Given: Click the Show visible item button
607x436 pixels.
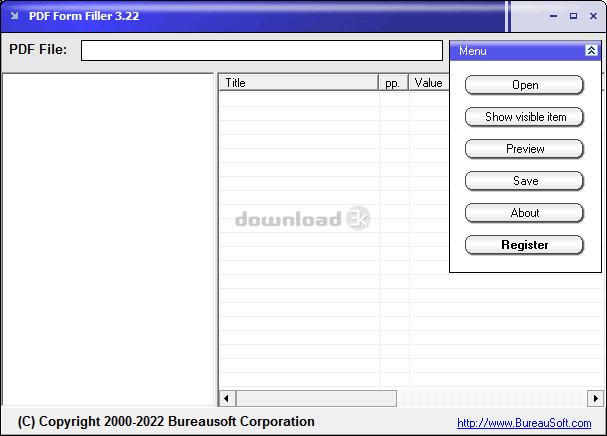Looking at the screenshot, I should [525, 117].
